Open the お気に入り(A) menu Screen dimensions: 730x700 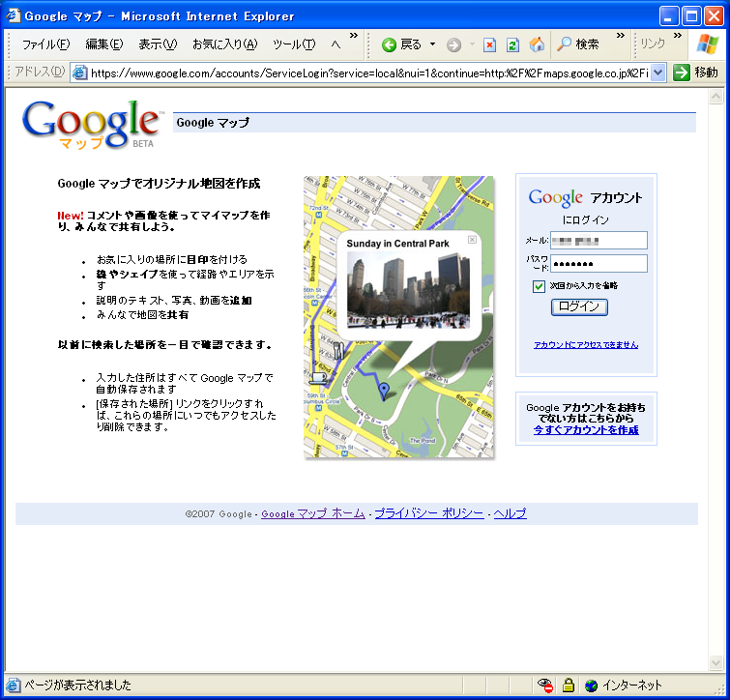click(225, 44)
